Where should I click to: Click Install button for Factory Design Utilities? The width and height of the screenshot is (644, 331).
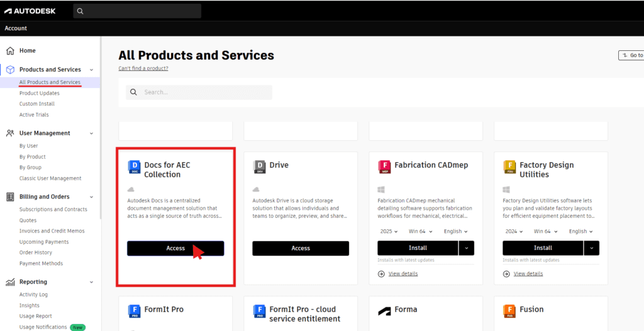point(543,248)
